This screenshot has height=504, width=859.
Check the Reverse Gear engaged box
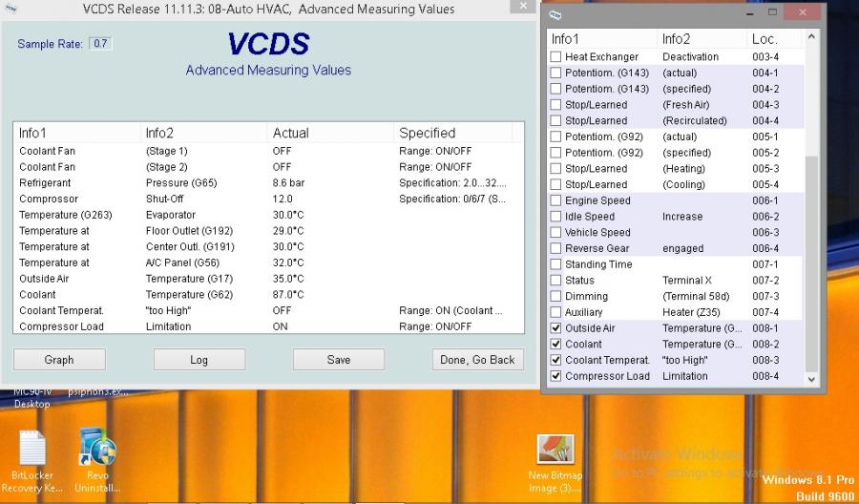coord(555,248)
